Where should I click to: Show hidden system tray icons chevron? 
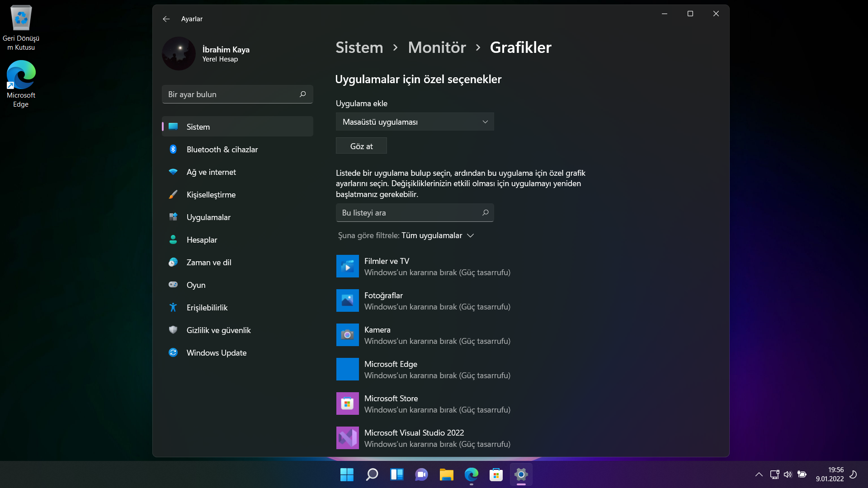[x=759, y=474]
